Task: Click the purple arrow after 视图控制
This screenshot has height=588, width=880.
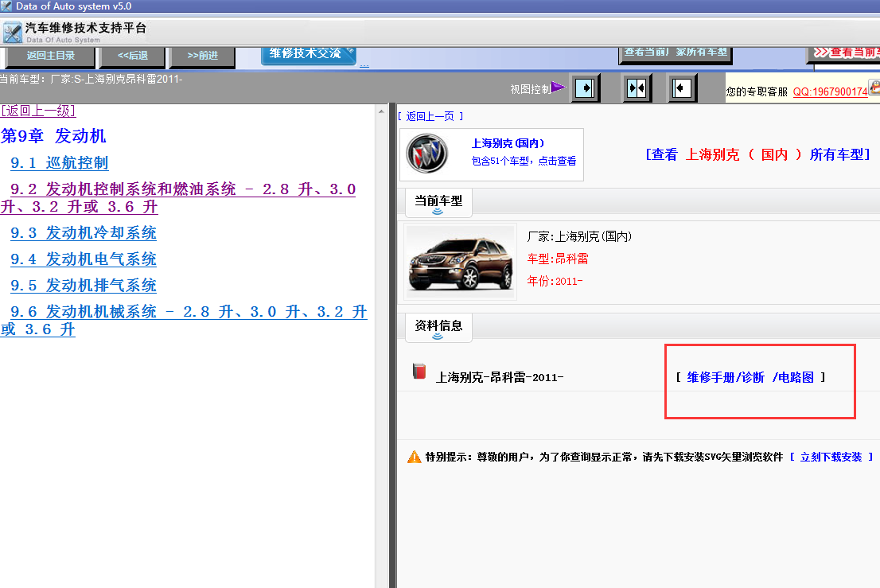Action: (x=558, y=87)
